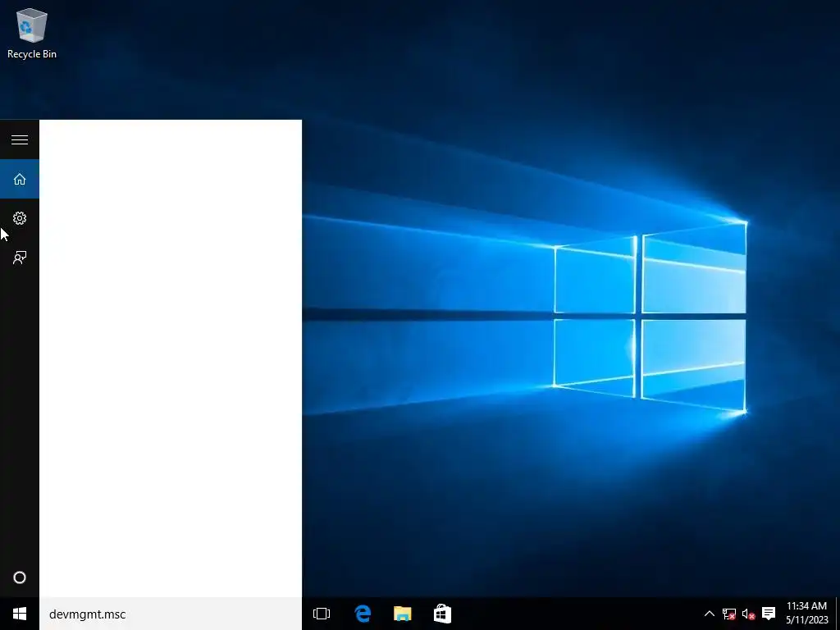Open the Action Center notifications icon
The width and height of the screenshot is (840, 630).
pyautogui.click(x=769, y=614)
